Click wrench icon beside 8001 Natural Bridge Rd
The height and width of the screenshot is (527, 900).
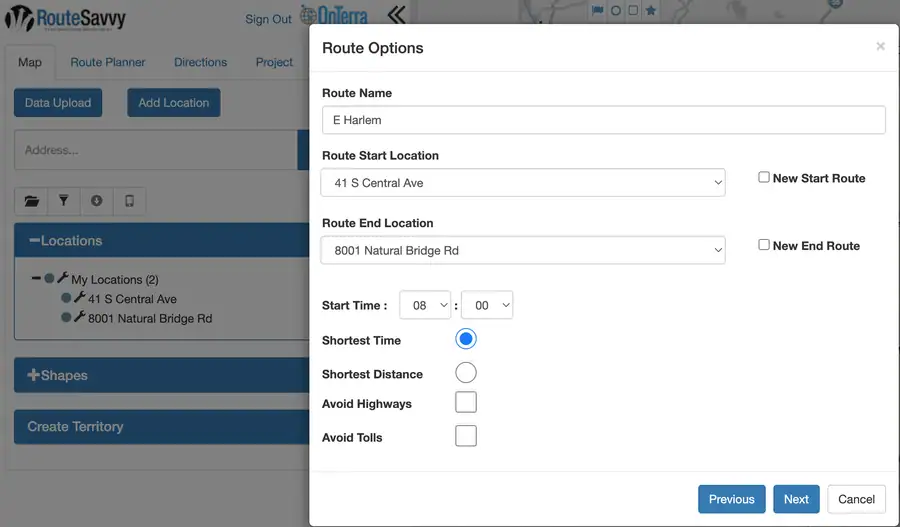pos(80,317)
